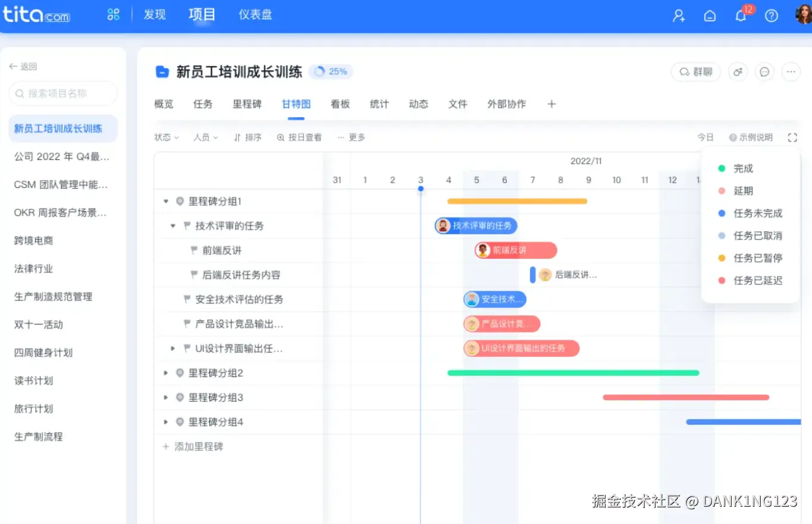This screenshot has width=812, height=524.
Task: Click the 25% project progress indicator
Action: click(x=331, y=71)
